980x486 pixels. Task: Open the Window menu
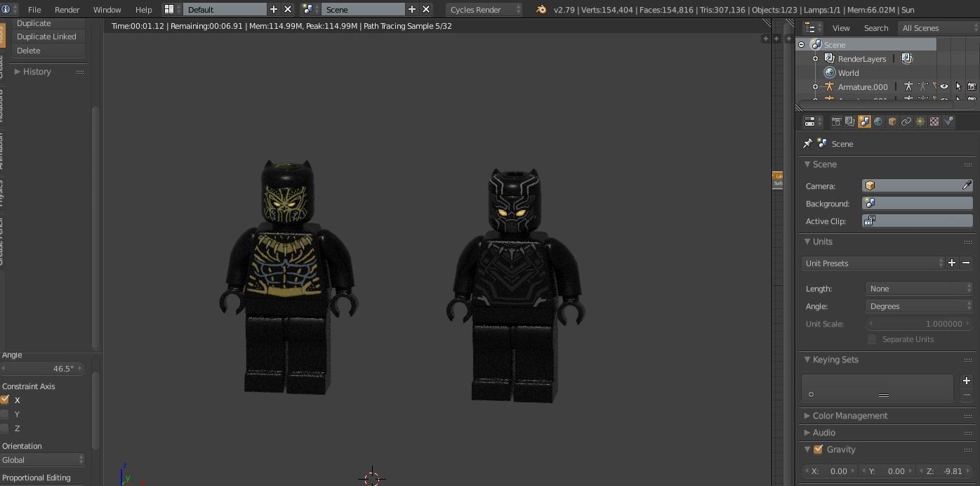(x=107, y=9)
